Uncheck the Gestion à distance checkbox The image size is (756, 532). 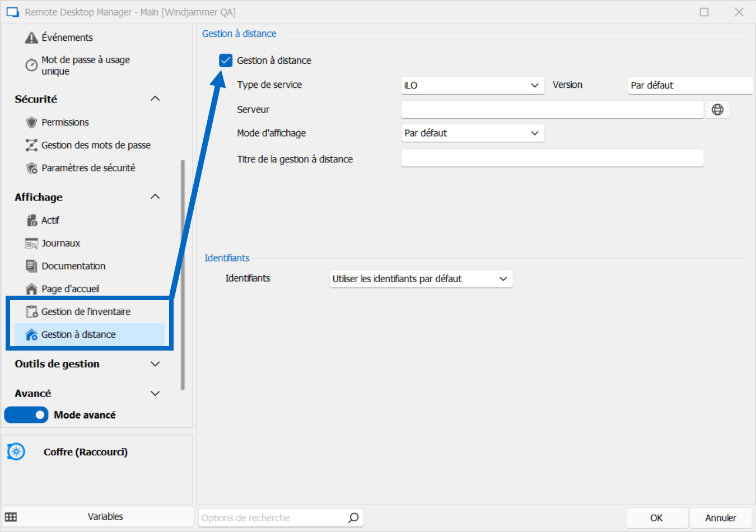click(226, 60)
